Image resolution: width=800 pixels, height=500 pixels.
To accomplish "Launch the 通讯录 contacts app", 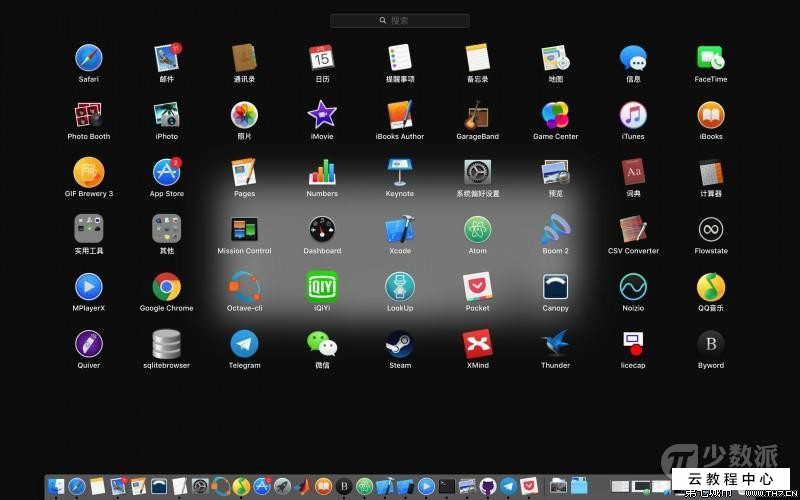I will 244,58.
